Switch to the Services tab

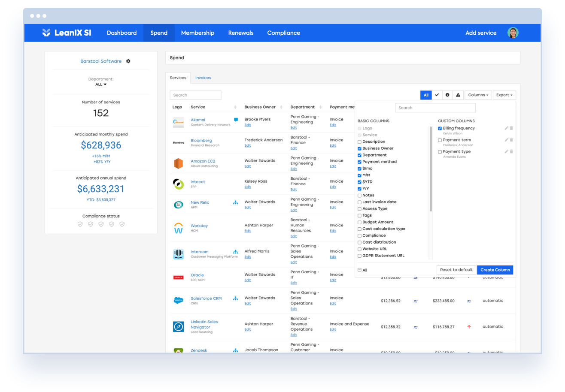tap(178, 78)
